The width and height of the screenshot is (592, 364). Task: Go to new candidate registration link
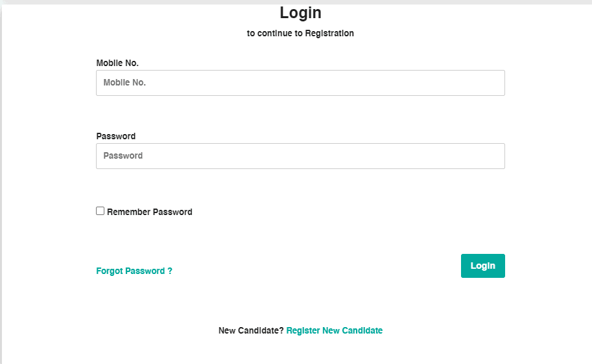(x=334, y=330)
